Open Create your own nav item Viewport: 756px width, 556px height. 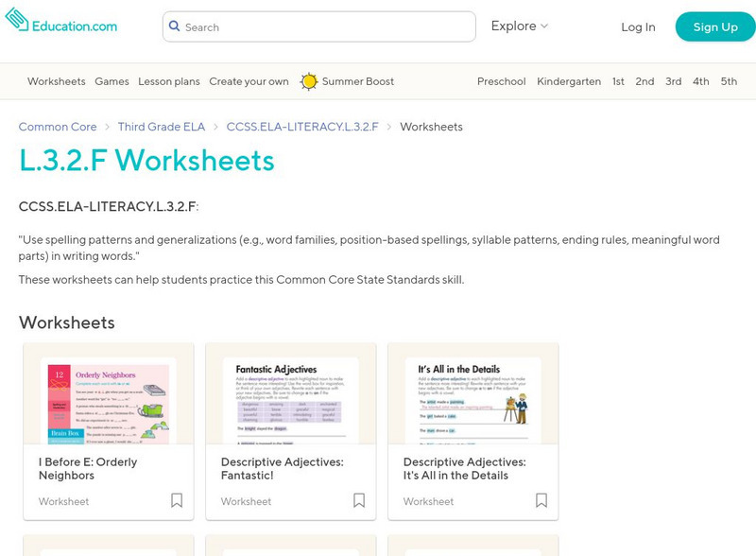coord(249,81)
